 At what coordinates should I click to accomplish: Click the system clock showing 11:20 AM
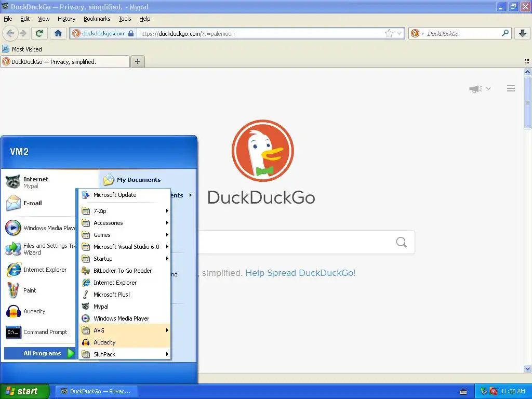pyautogui.click(x=513, y=391)
